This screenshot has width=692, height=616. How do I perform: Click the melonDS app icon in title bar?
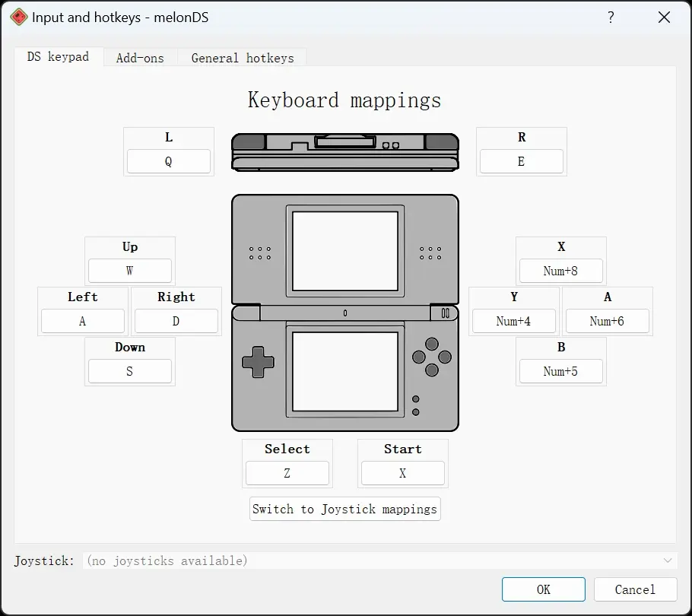18,17
